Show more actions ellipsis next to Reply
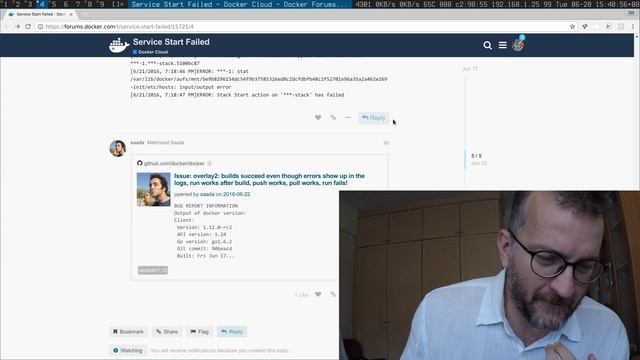Screen dimensions: 640x360 pos(348,118)
